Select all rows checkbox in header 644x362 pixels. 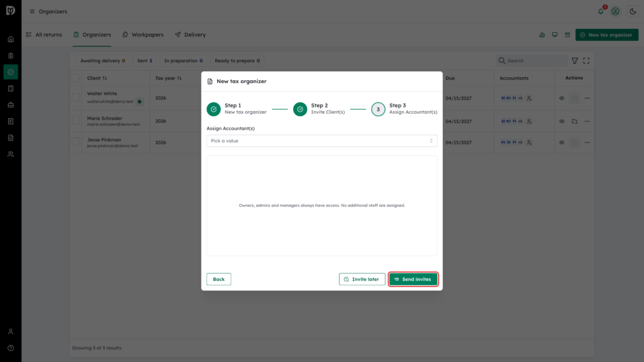[x=75, y=78]
